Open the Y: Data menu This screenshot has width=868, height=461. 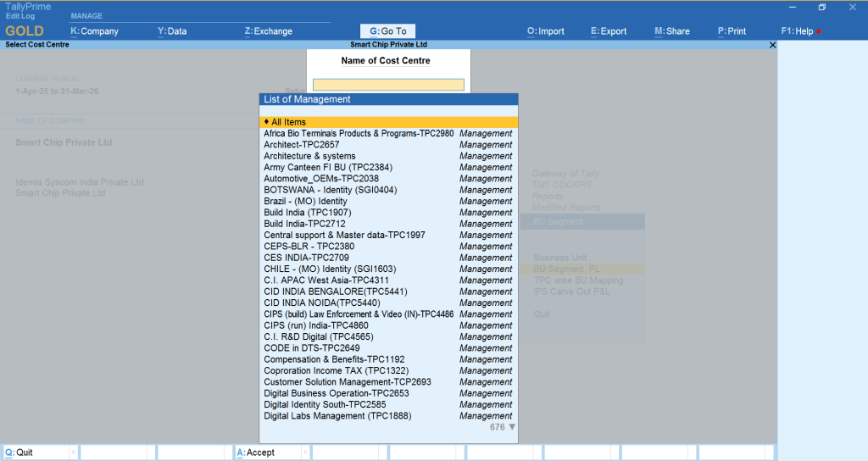point(172,31)
